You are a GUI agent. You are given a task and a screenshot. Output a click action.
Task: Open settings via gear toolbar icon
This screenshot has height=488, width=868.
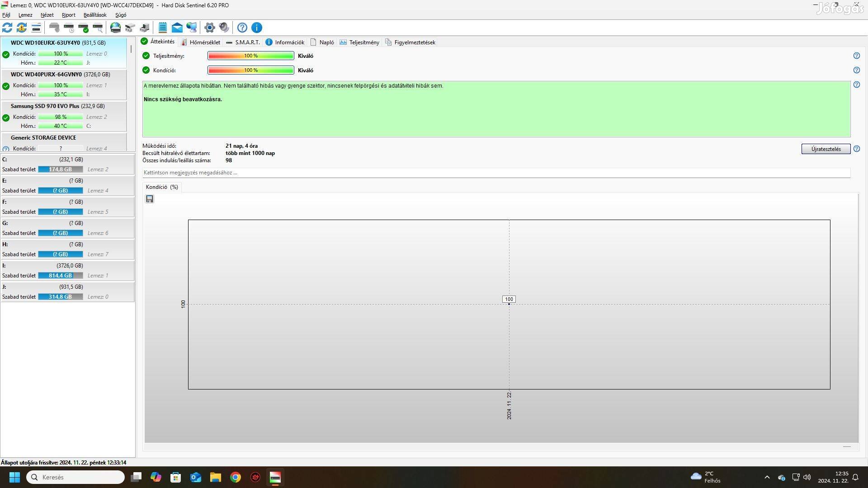[209, 28]
